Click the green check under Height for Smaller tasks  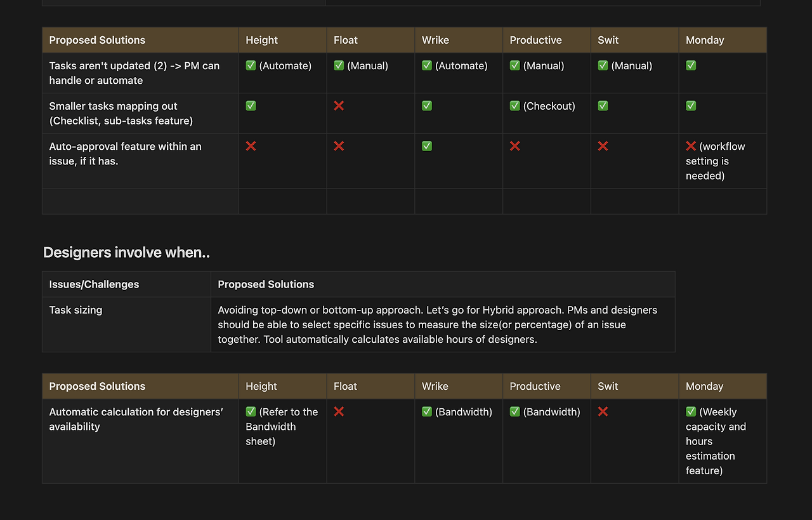click(251, 106)
